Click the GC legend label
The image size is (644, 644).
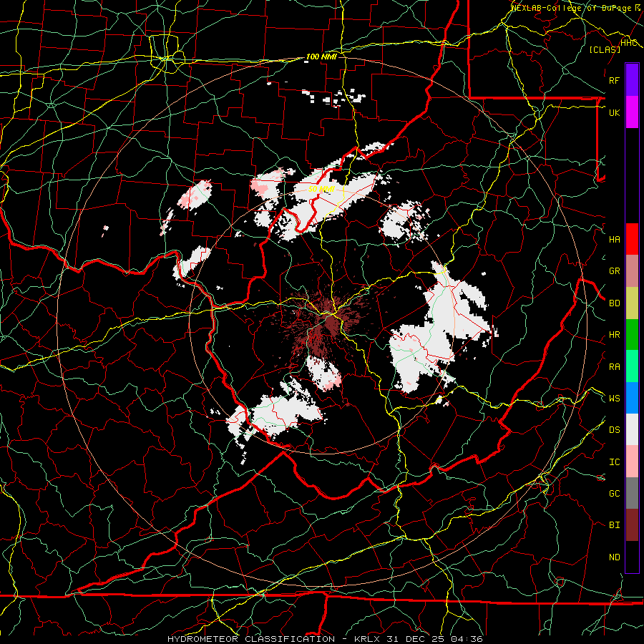click(x=614, y=493)
